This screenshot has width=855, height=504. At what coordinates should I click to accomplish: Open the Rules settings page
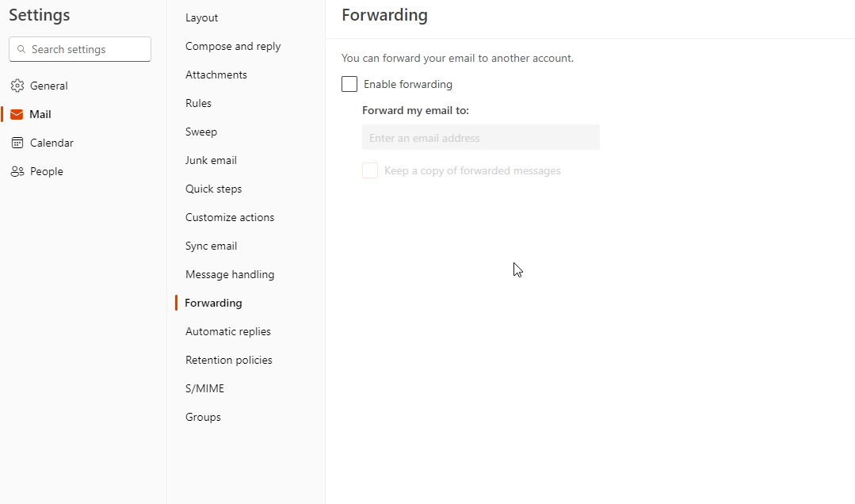point(198,103)
